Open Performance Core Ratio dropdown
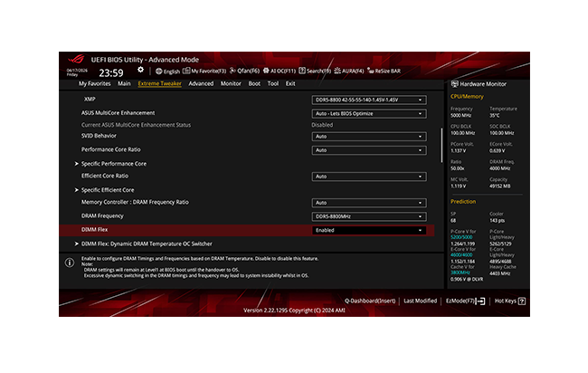The height and width of the screenshot is (373, 588). point(369,150)
